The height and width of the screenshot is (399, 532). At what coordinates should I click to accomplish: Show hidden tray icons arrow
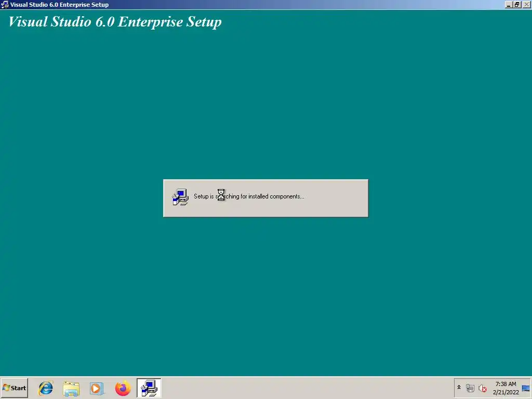pyautogui.click(x=459, y=388)
